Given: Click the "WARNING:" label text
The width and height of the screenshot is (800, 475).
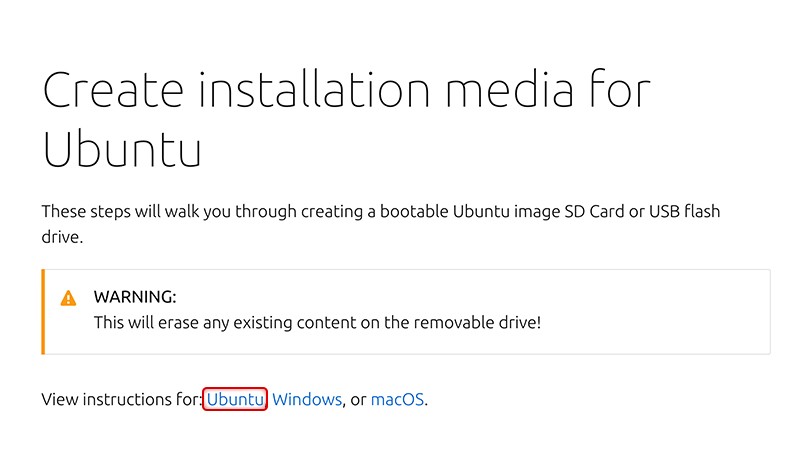Looking at the screenshot, I should coord(135,296).
